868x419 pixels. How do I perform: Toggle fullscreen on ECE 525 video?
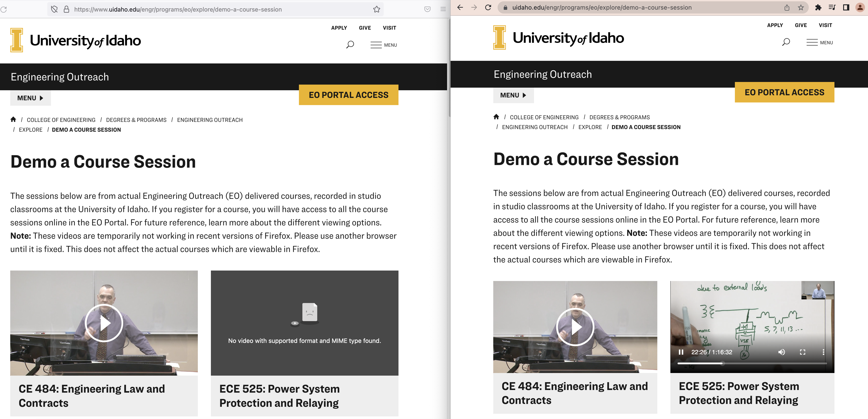coord(802,352)
